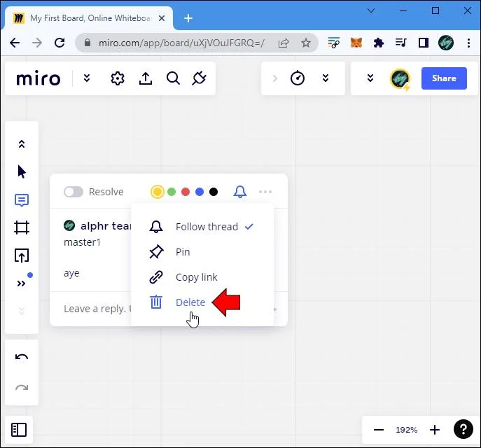Pick the green comment color
Screen dimensions: 481x448
(x=172, y=192)
